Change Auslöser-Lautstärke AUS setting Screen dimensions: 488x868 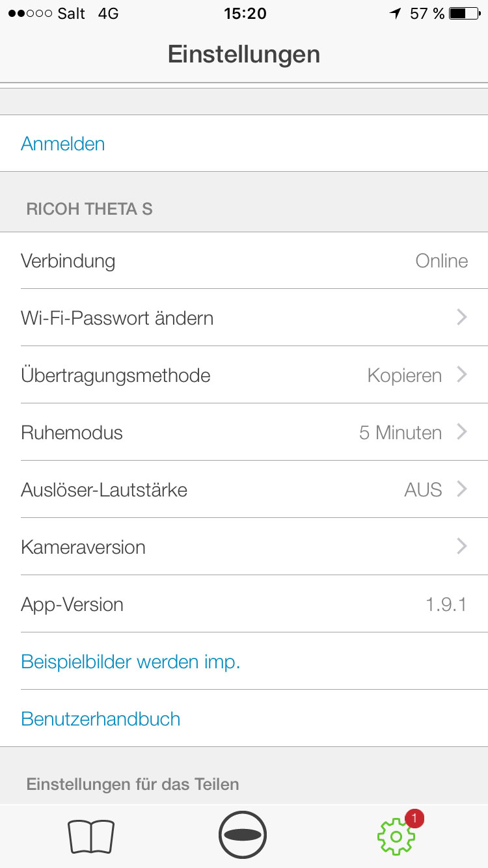click(x=244, y=489)
